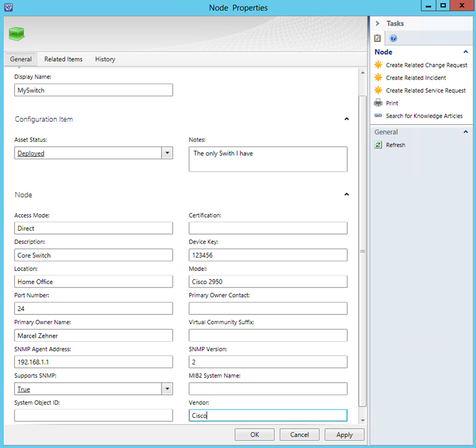Switch to the Related Items tab
The height and width of the screenshot is (448, 476).
[x=63, y=59]
